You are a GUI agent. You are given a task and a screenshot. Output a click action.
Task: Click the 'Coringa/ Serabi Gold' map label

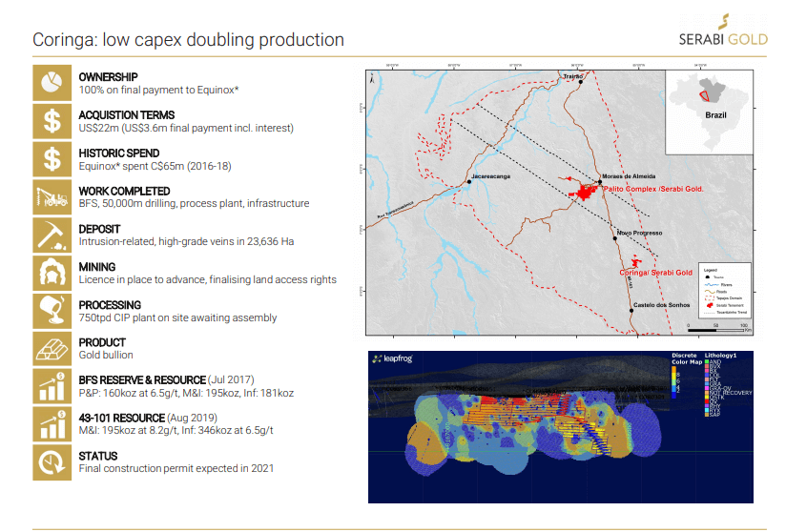pos(655,273)
